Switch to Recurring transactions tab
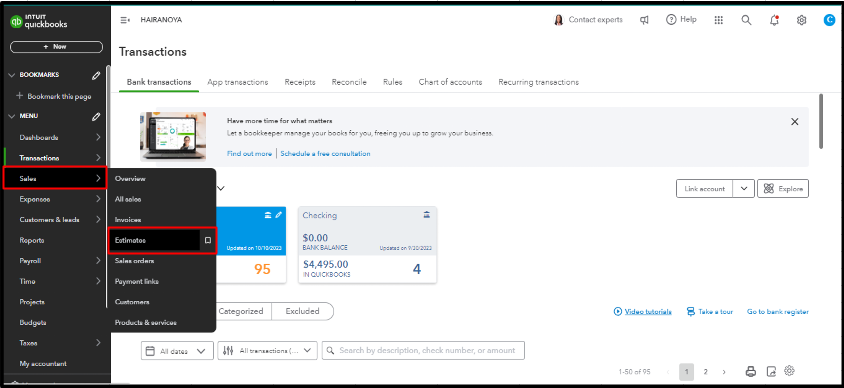 [x=538, y=82]
